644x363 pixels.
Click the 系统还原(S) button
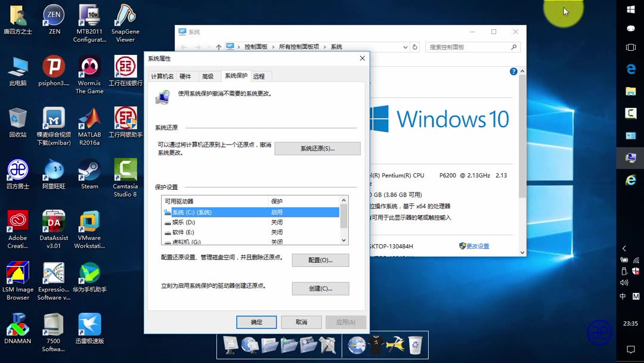(317, 148)
